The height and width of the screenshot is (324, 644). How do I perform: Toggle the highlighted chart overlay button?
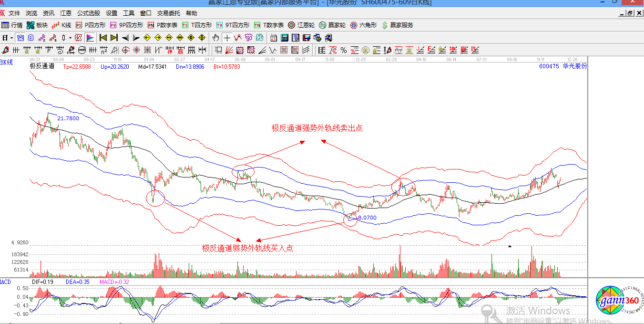20,38
